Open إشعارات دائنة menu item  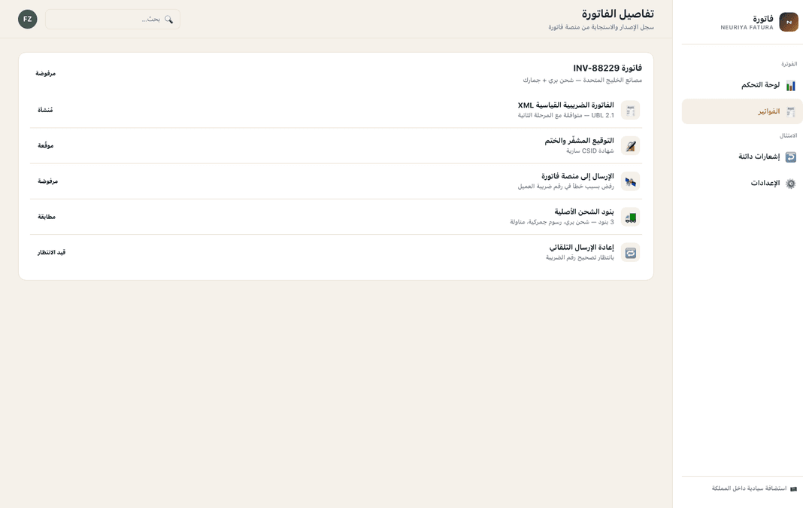[x=742, y=157]
